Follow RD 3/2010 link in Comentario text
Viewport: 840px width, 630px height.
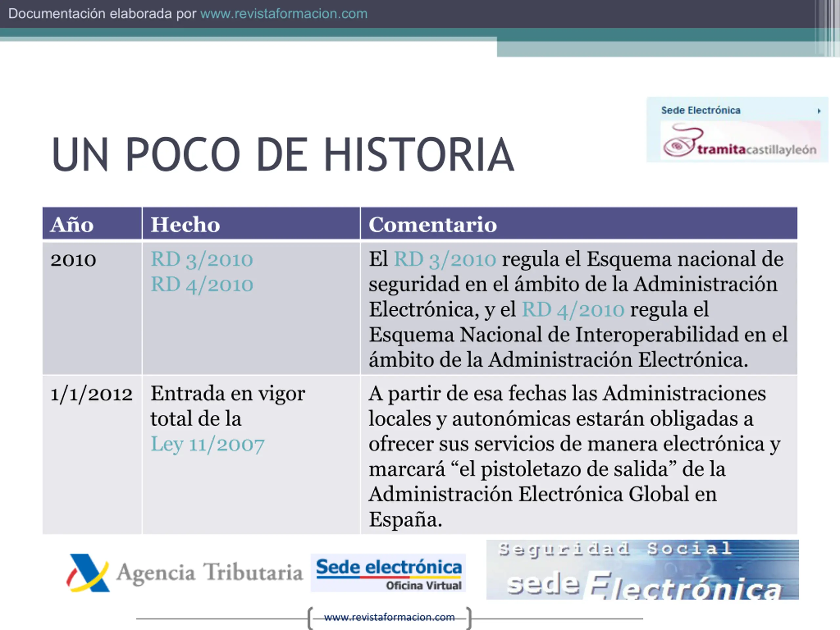[x=445, y=260]
